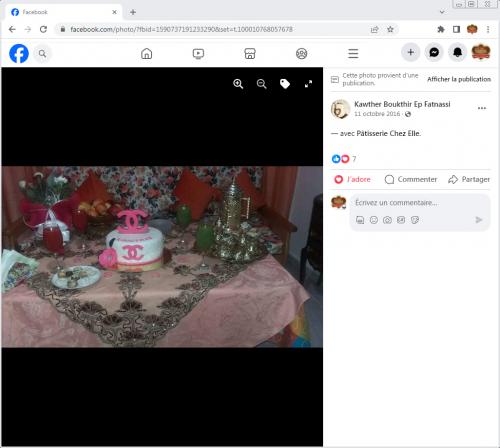This screenshot has width=500, height=448.
Task: Open the Watch video icon
Action: coord(198,53)
